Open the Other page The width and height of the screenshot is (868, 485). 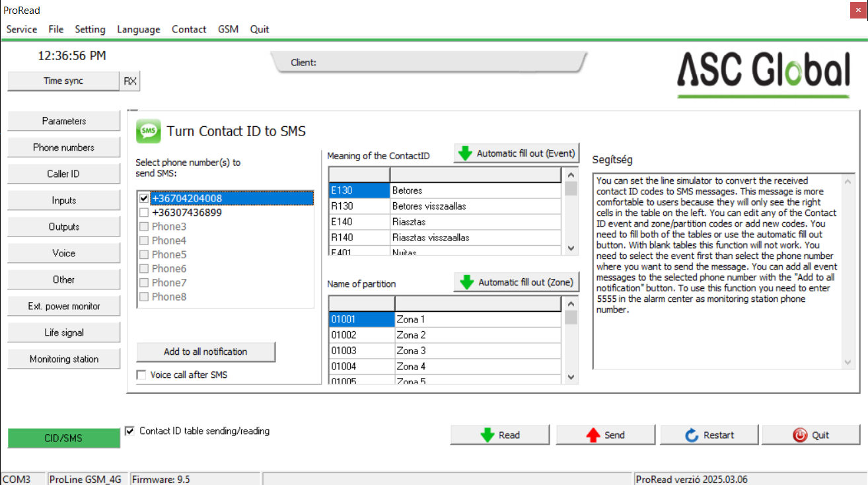point(64,280)
